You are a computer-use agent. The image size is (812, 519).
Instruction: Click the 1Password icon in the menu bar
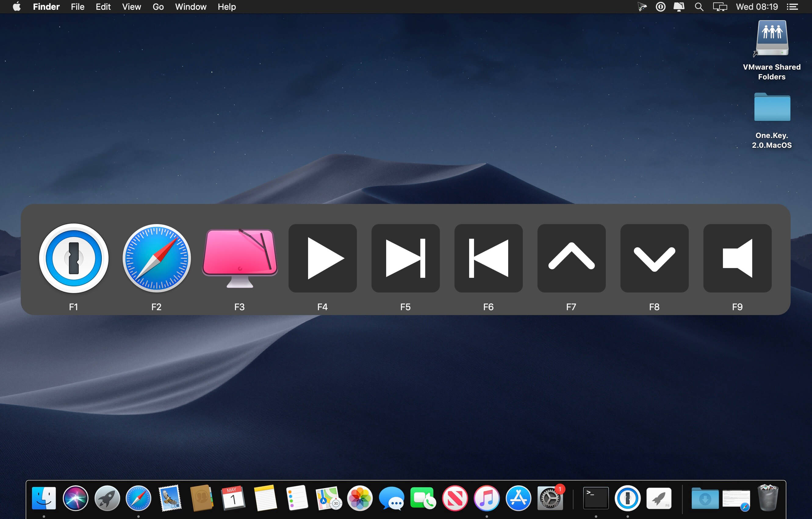click(x=661, y=7)
